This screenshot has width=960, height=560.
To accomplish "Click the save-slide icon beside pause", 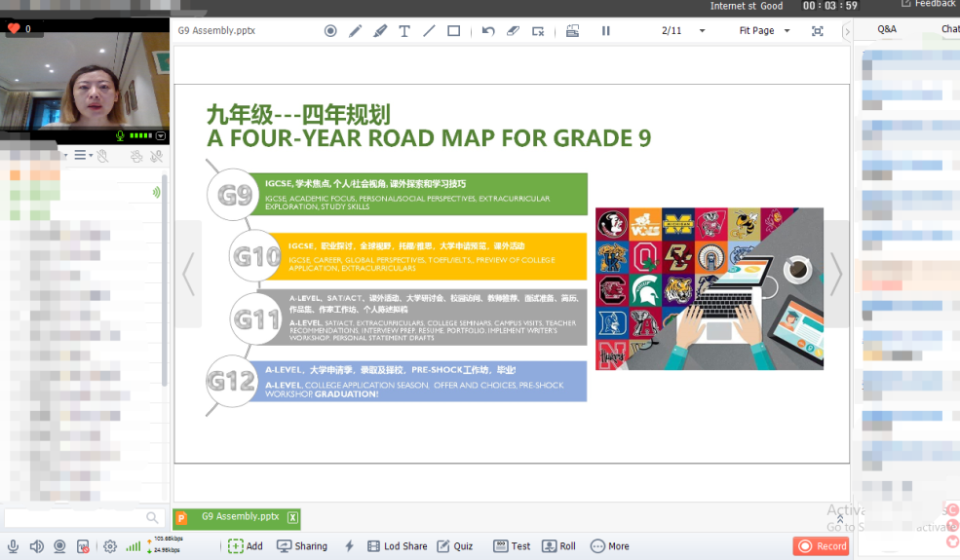I will click(572, 30).
